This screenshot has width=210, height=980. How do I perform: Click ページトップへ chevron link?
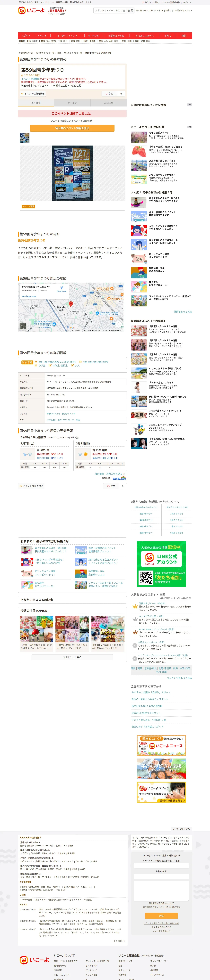tap(181, 829)
